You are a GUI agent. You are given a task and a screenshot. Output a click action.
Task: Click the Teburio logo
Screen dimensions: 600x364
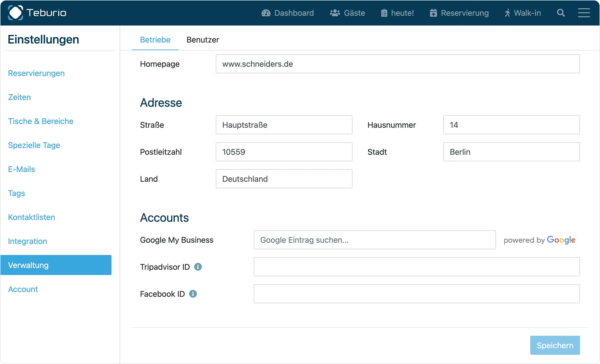[x=37, y=13]
